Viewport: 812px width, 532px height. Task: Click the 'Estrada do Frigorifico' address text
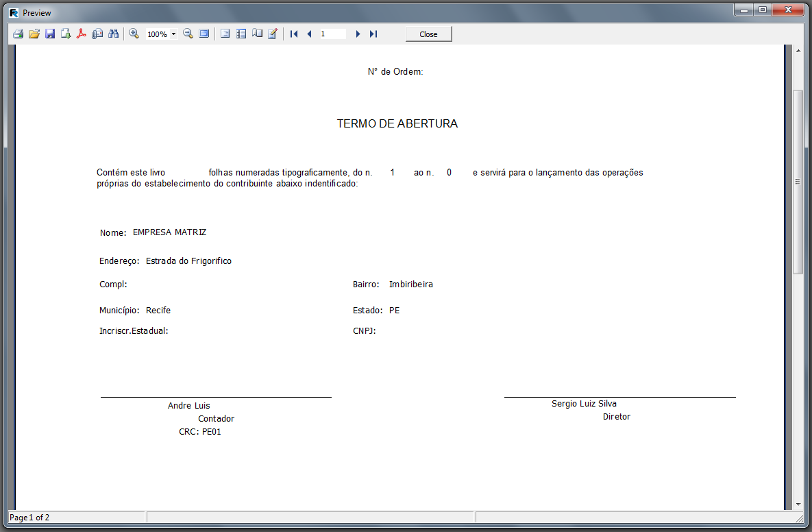tap(188, 261)
